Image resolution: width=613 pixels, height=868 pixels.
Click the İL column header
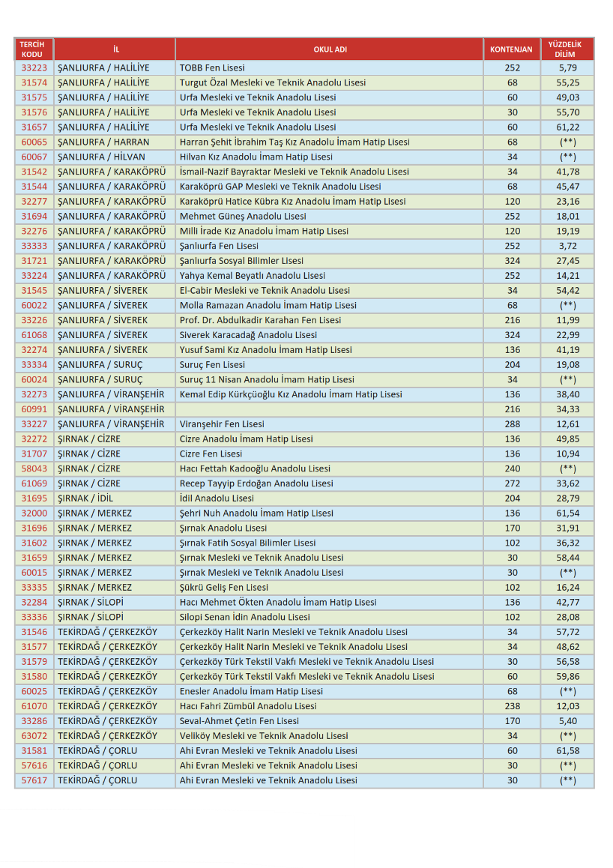point(115,49)
